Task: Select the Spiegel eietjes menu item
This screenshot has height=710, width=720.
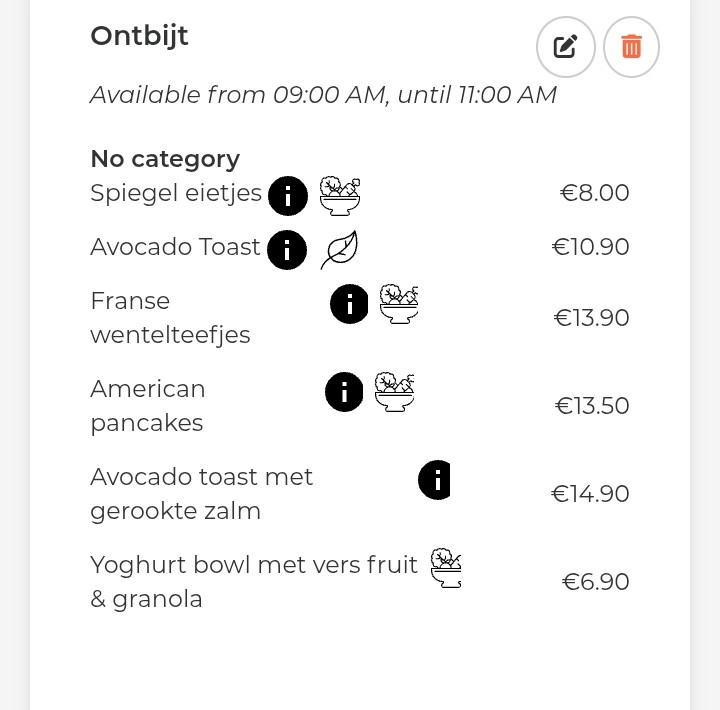Action: click(x=176, y=193)
